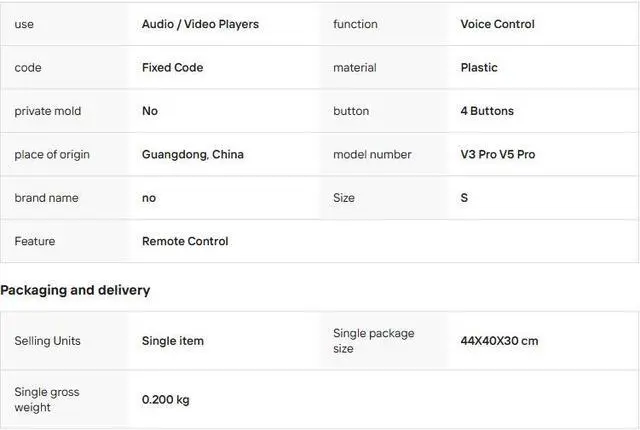Click the "Selling Units" label
Image resolution: width=640 pixels, height=430 pixels.
point(47,341)
